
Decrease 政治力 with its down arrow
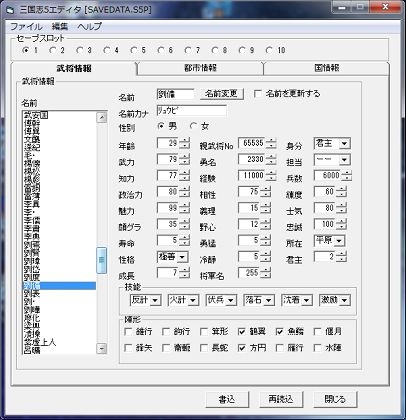click(184, 195)
